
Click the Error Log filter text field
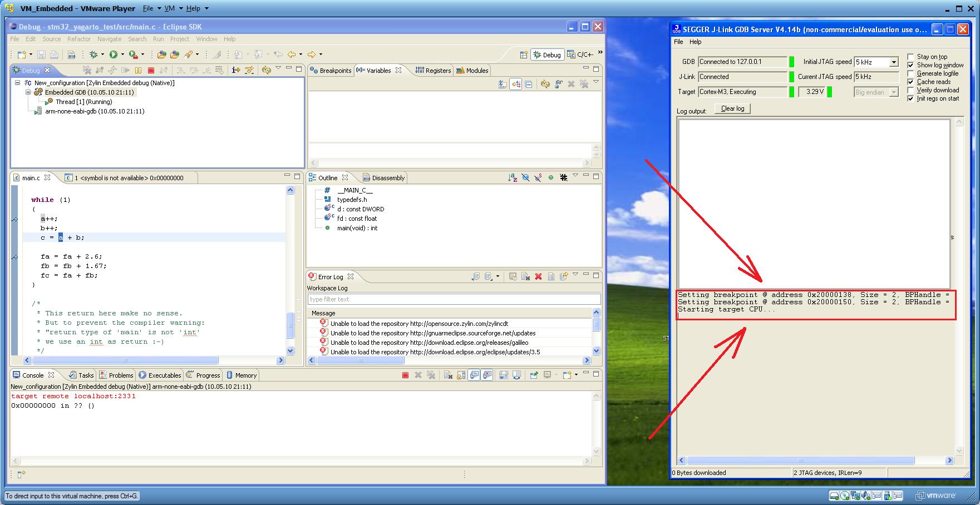click(454, 299)
